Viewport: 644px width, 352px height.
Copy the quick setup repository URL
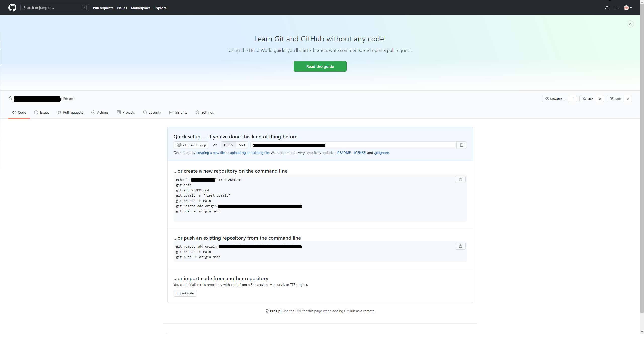(461, 145)
